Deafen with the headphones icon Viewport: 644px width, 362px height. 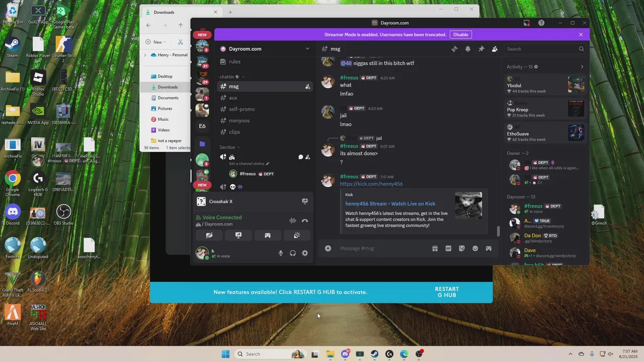293,253
